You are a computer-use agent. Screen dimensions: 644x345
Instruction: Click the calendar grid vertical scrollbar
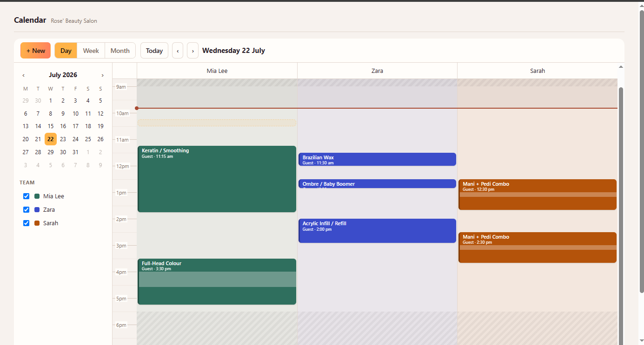pyautogui.click(x=621, y=216)
